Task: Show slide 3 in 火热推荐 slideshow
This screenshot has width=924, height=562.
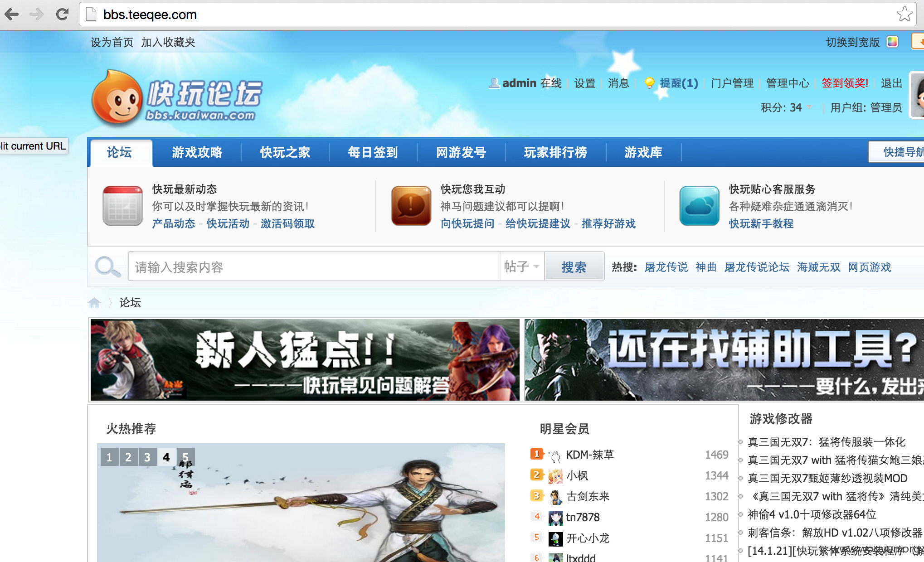Action: tap(147, 457)
